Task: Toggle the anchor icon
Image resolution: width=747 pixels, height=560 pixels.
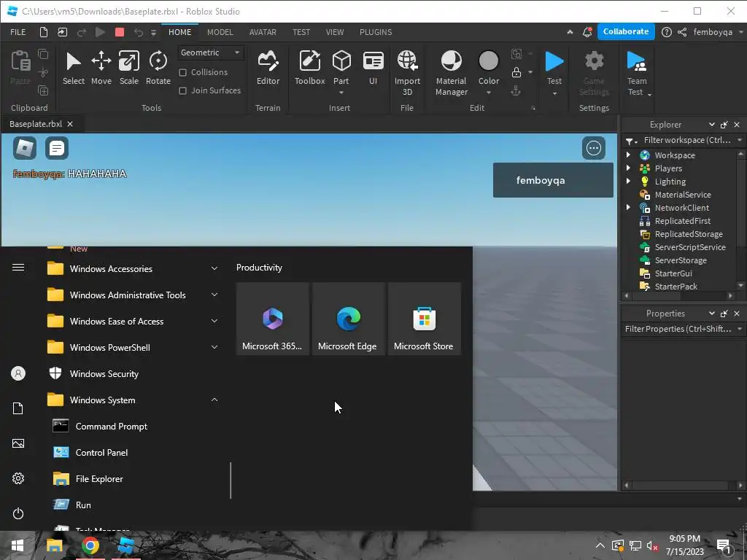Action: click(x=516, y=90)
